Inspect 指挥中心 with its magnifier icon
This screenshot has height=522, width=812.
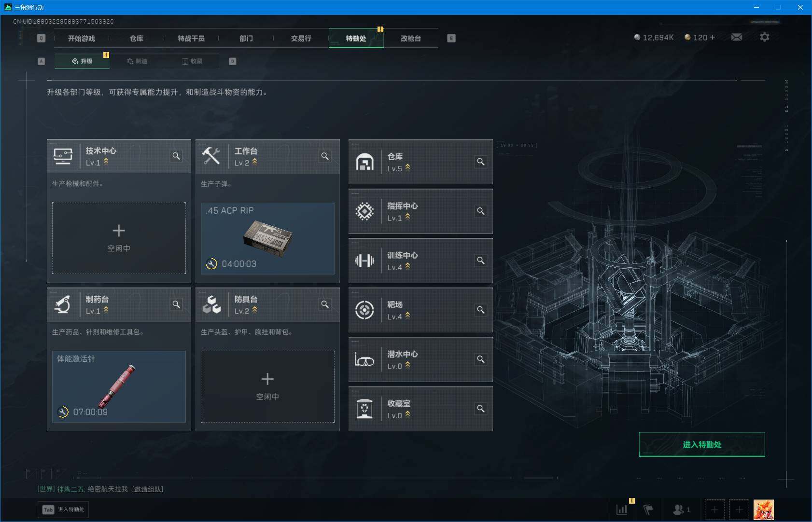[x=481, y=211]
